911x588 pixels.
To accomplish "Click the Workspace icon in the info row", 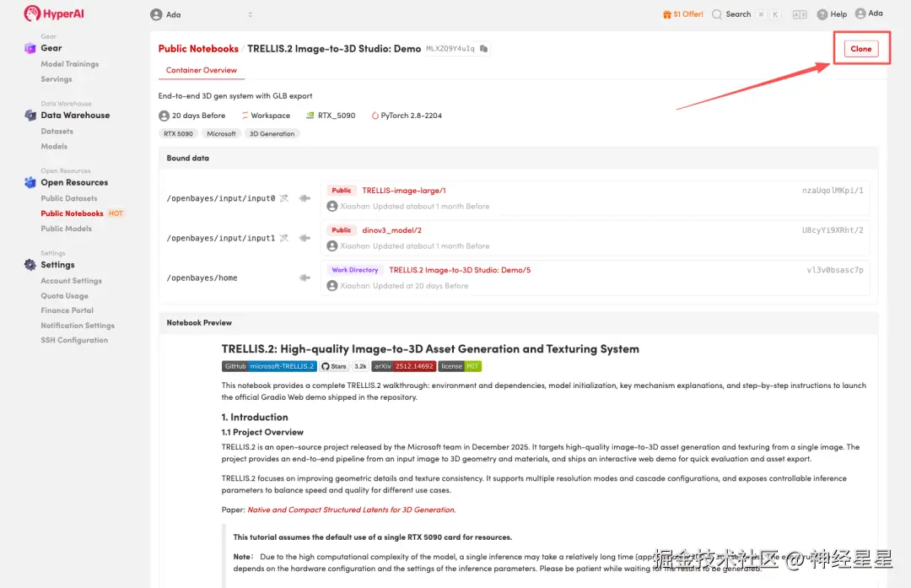I will click(x=245, y=116).
